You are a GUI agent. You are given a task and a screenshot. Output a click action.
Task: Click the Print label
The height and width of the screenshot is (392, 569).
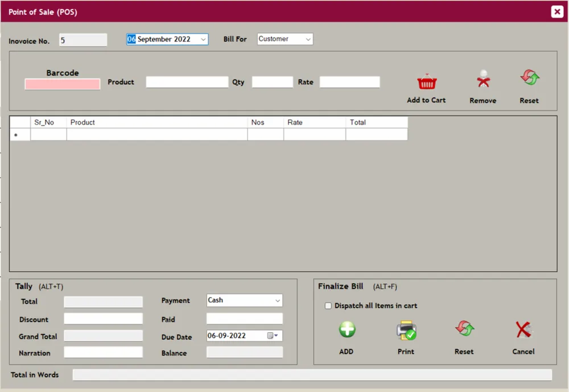click(x=406, y=352)
